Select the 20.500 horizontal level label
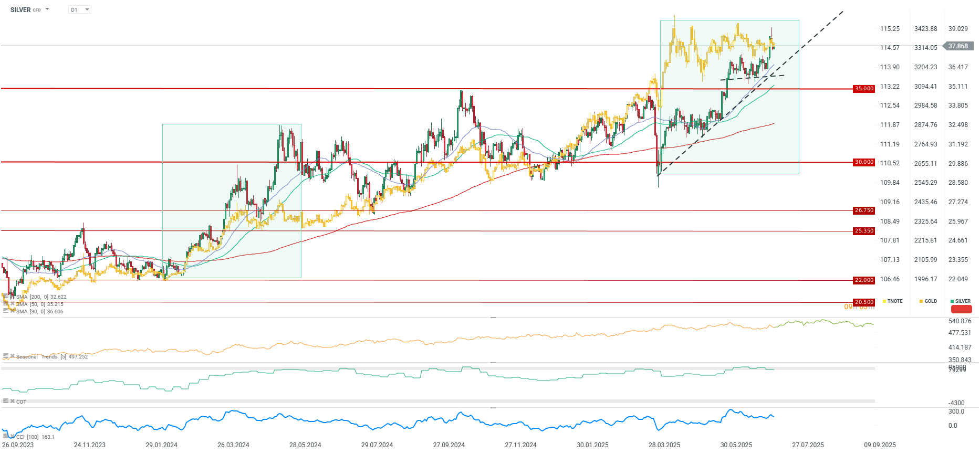This screenshot has width=980, height=454. tap(864, 302)
